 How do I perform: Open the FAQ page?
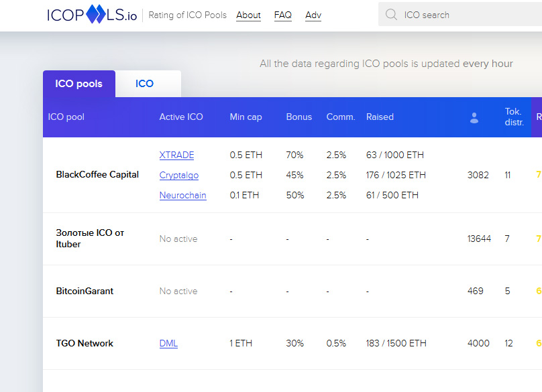[x=283, y=15]
